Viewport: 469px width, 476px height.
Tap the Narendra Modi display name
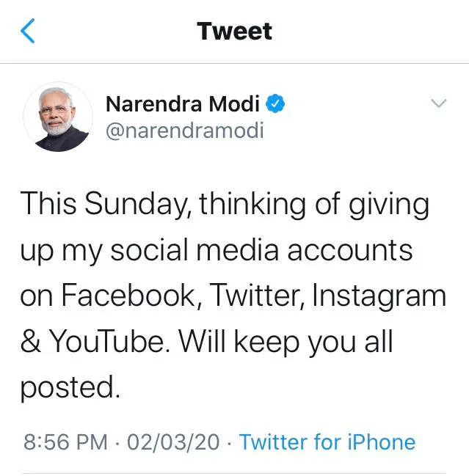point(183,104)
